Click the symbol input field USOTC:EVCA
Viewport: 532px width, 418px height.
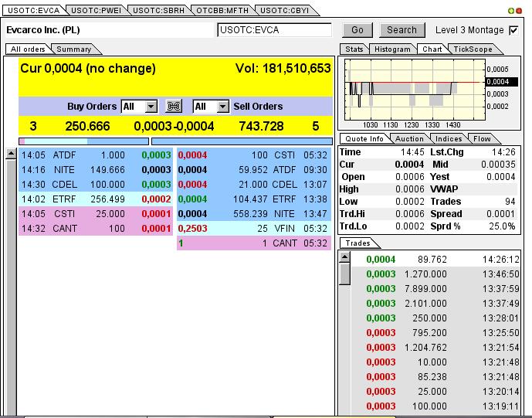pyautogui.click(x=274, y=30)
